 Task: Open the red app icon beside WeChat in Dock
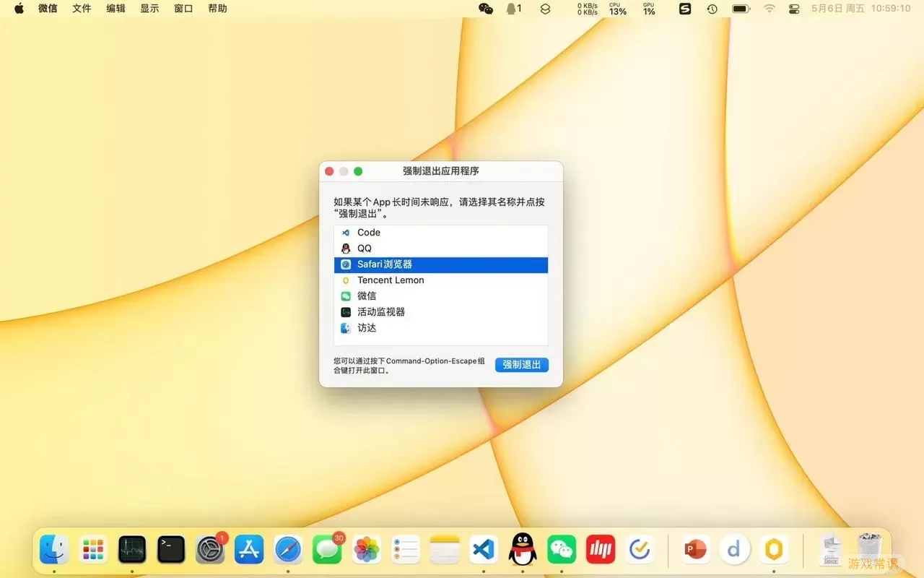click(601, 550)
